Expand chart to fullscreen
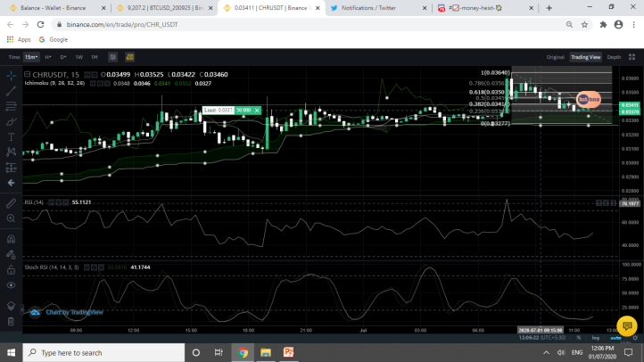Image resolution: width=644 pixels, height=362 pixels. tap(632, 57)
